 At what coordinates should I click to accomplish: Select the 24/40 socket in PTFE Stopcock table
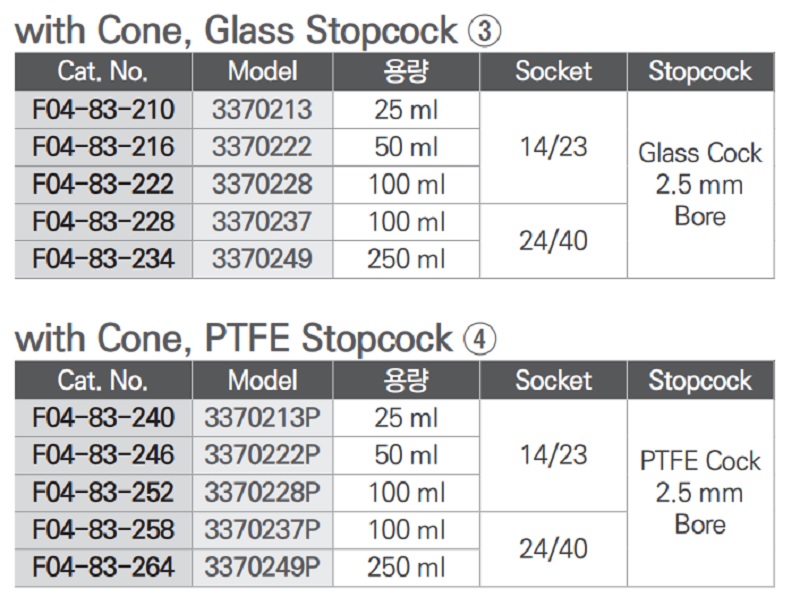[x=554, y=549]
